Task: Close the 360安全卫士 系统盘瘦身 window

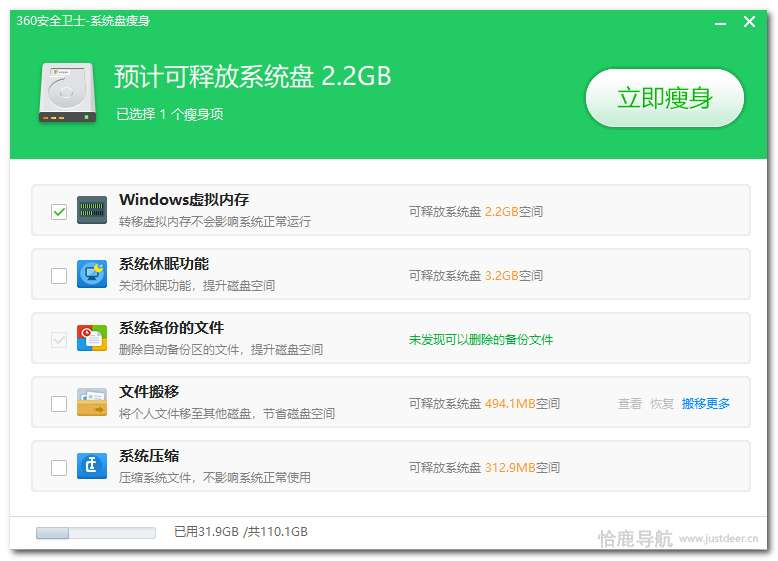Action: click(x=749, y=22)
